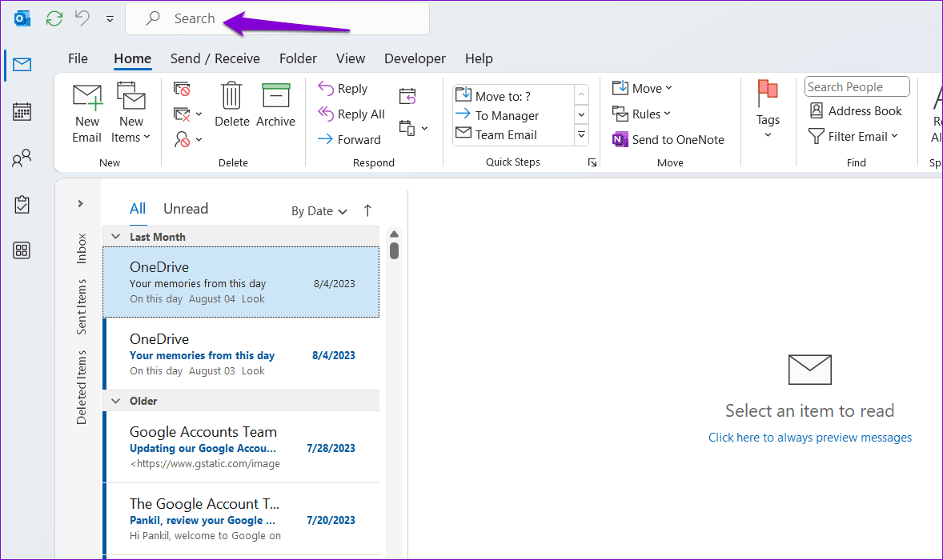Viewport: 943px width, 560px height.
Task: Open the By Date sorting dropdown
Action: tap(319, 210)
